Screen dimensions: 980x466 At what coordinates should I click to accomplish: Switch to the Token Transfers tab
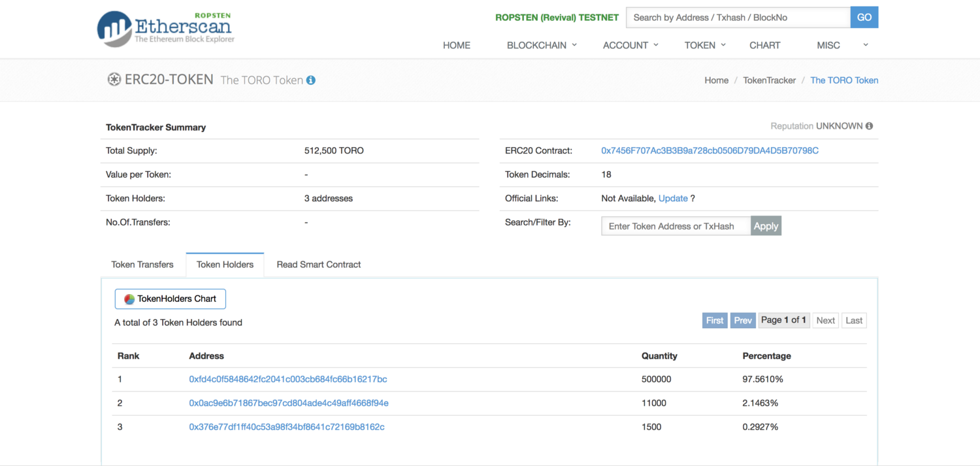coord(142,265)
